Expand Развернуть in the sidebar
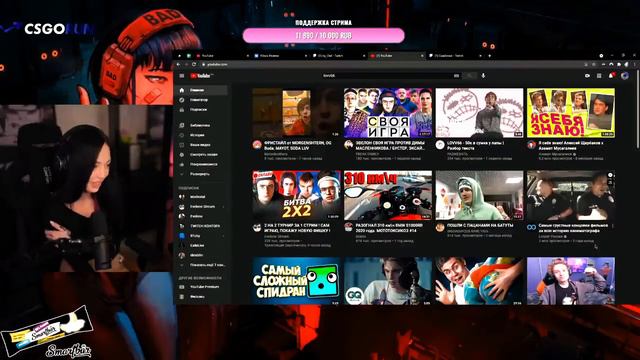The width and height of the screenshot is (640, 360). [x=202, y=174]
